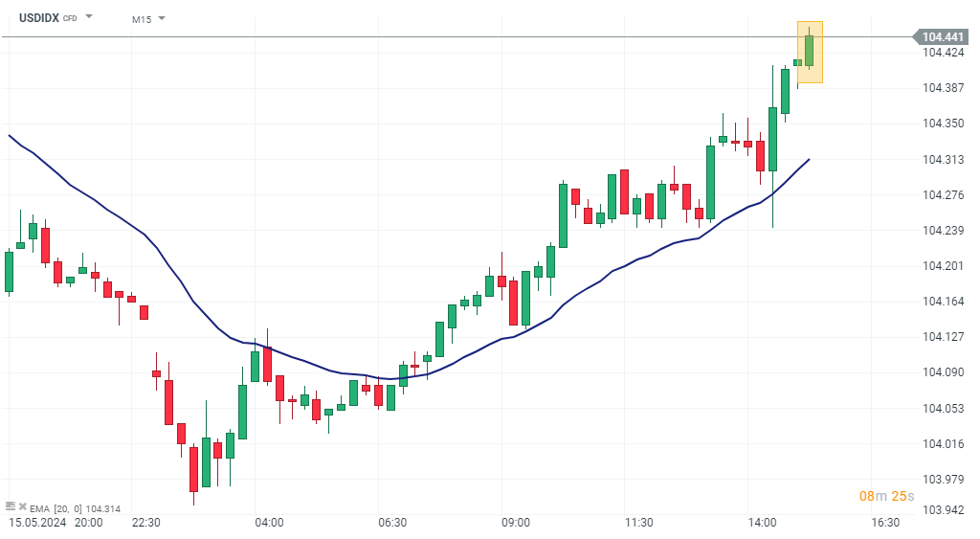Click the candle countdown timer
The width and height of the screenshot is (980, 539).
pyautogui.click(x=886, y=496)
